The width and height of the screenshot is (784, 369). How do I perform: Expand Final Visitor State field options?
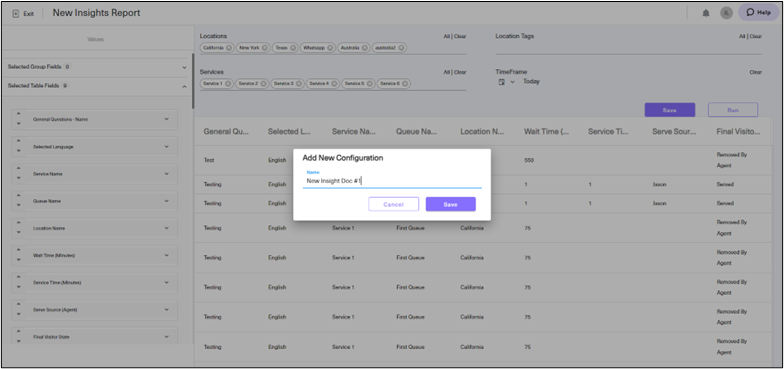pyautogui.click(x=166, y=336)
